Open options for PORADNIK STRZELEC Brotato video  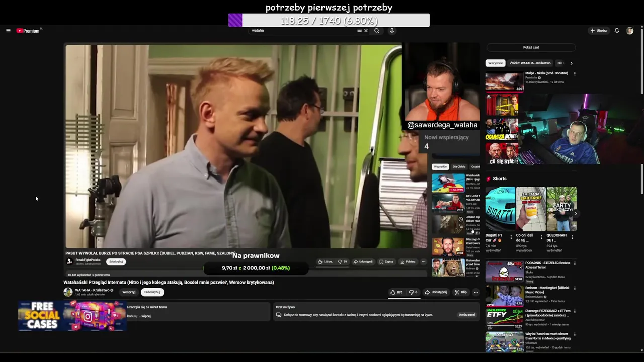click(x=575, y=263)
